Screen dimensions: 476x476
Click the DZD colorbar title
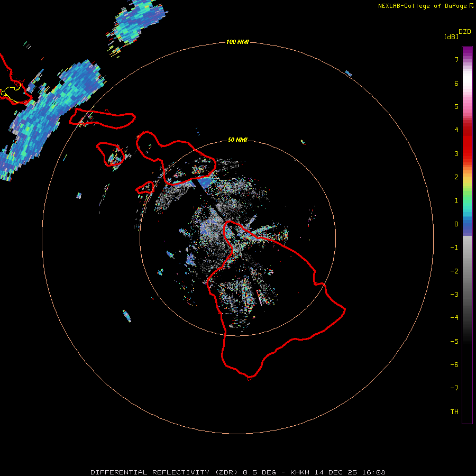pos(465,32)
